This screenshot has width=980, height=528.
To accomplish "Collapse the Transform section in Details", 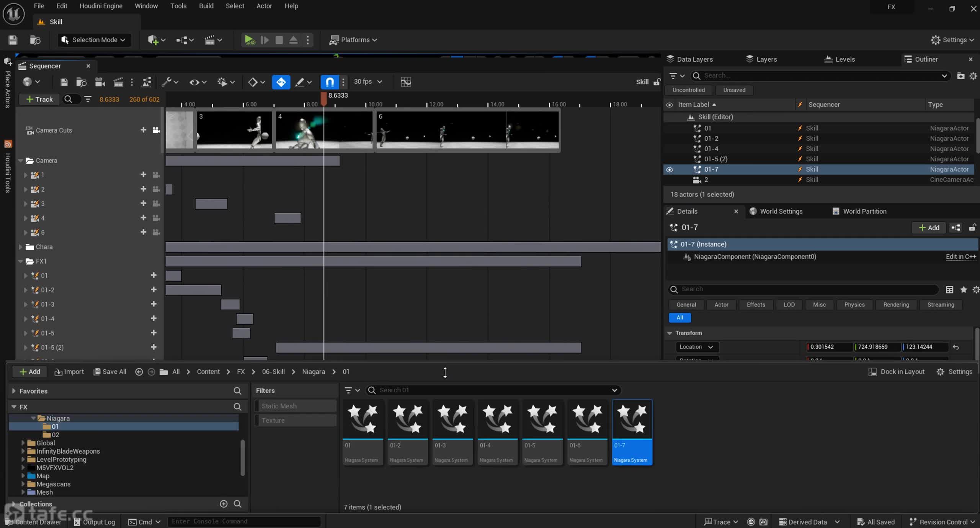I will click(x=670, y=333).
